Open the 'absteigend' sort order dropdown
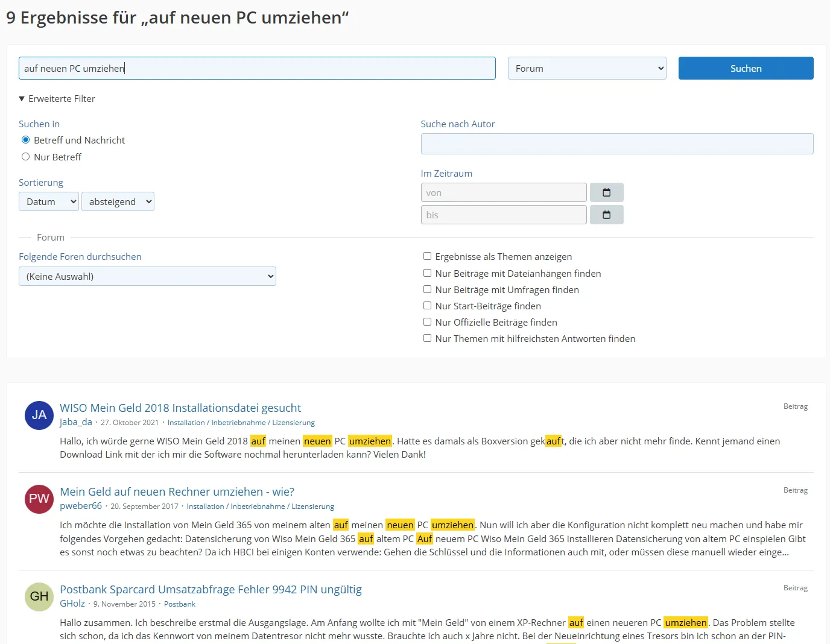Viewport: 830px width, 644px height. pyautogui.click(x=118, y=201)
